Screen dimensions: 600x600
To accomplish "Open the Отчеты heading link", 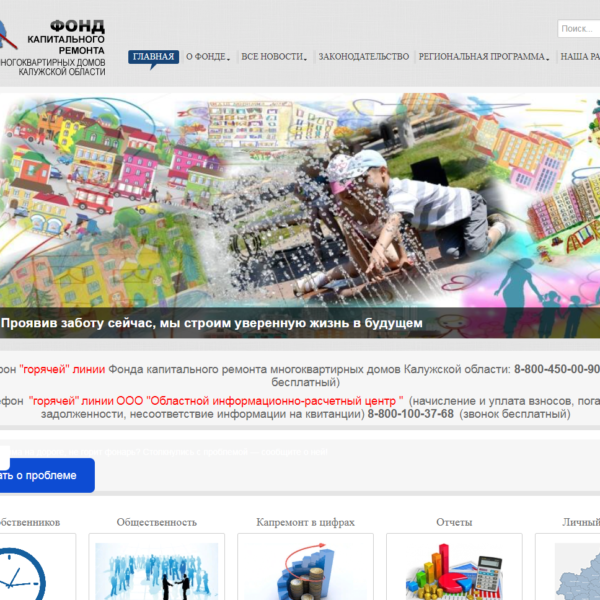I will click(454, 522).
